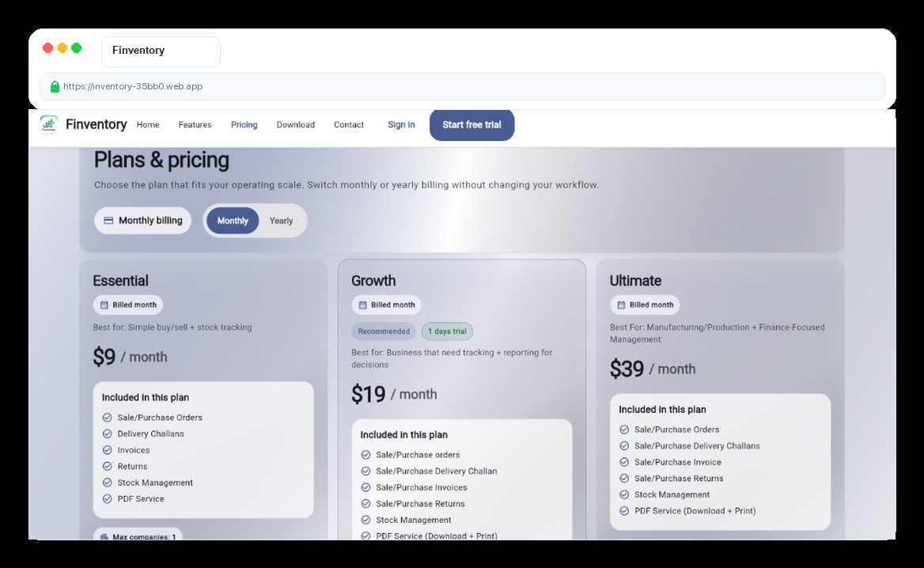Click Growth's 'Included in this plan' heading
The image size is (924, 568).
coord(403,435)
